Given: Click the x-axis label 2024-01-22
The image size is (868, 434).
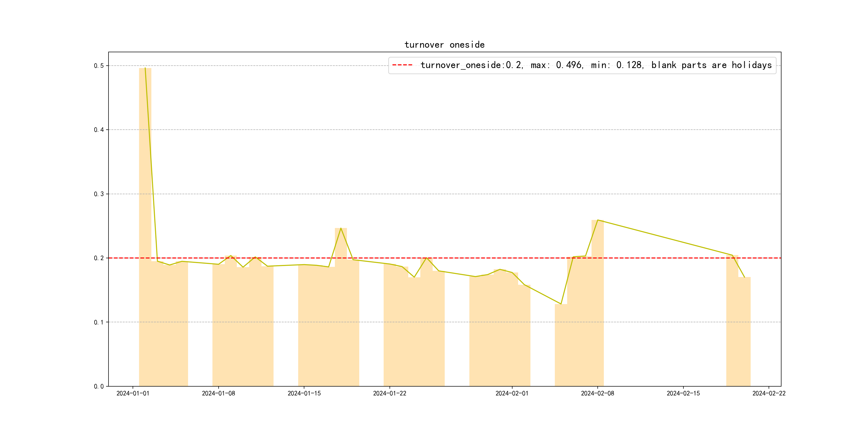Looking at the screenshot, I should (390, 393).
